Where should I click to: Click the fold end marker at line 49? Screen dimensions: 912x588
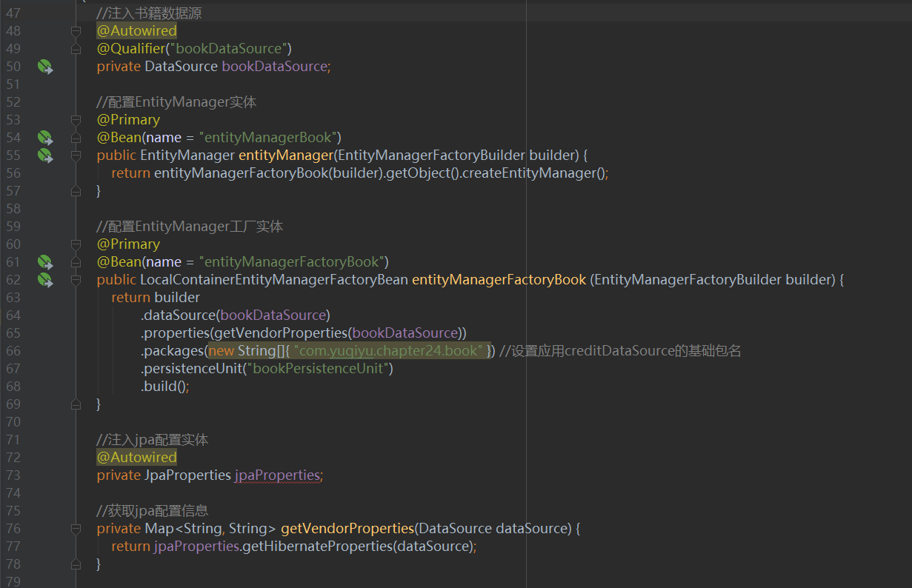click(x=76, y=49)
